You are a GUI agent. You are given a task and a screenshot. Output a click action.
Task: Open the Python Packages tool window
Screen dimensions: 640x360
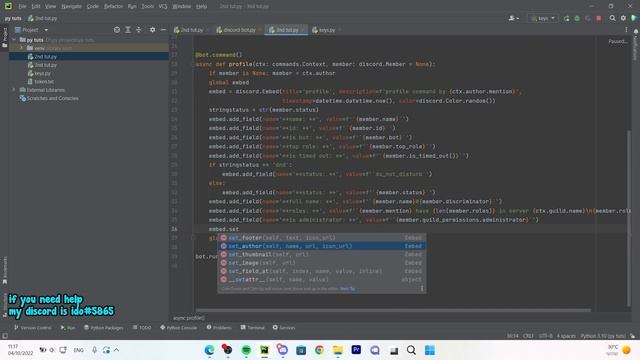103,328
